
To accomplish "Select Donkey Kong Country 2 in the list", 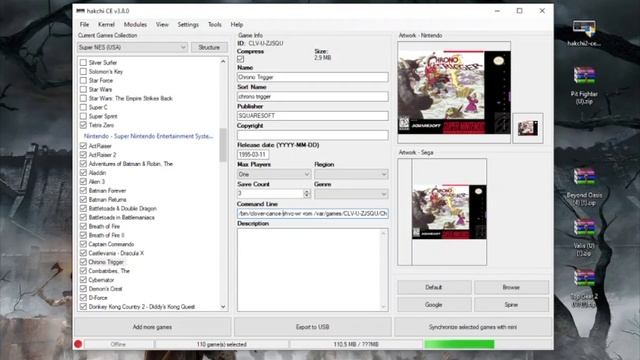I will [142, 307].
